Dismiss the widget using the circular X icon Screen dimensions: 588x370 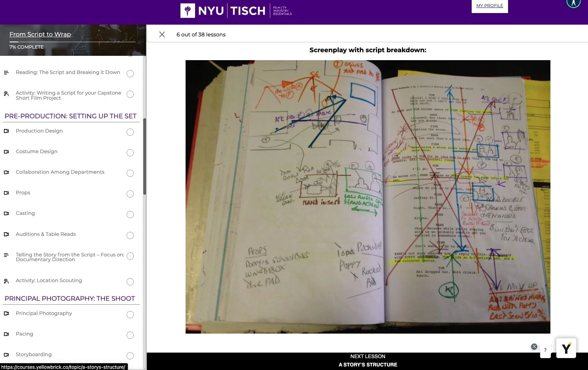tap(534, 346)
